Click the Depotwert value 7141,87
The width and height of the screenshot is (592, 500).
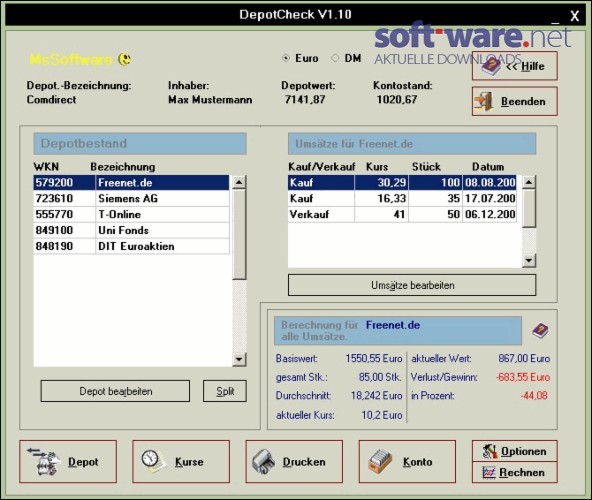pos(305,99)
